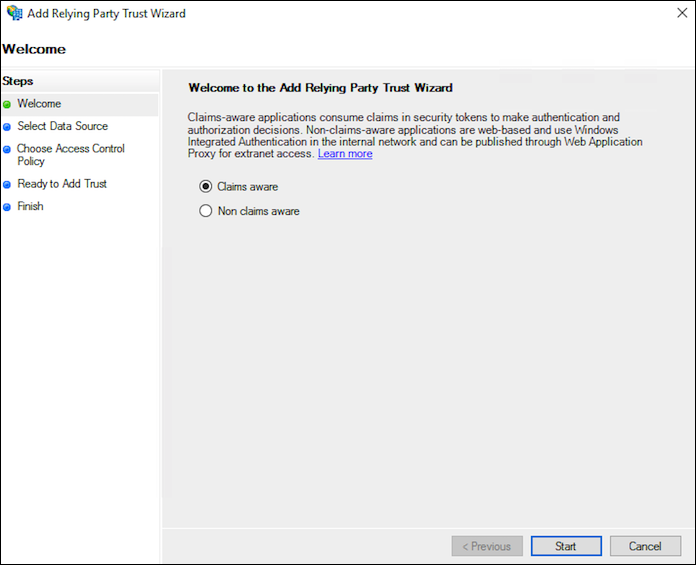696x565 pixels.
Task: Click the Claims aware label text
Action: click(248, 187)
